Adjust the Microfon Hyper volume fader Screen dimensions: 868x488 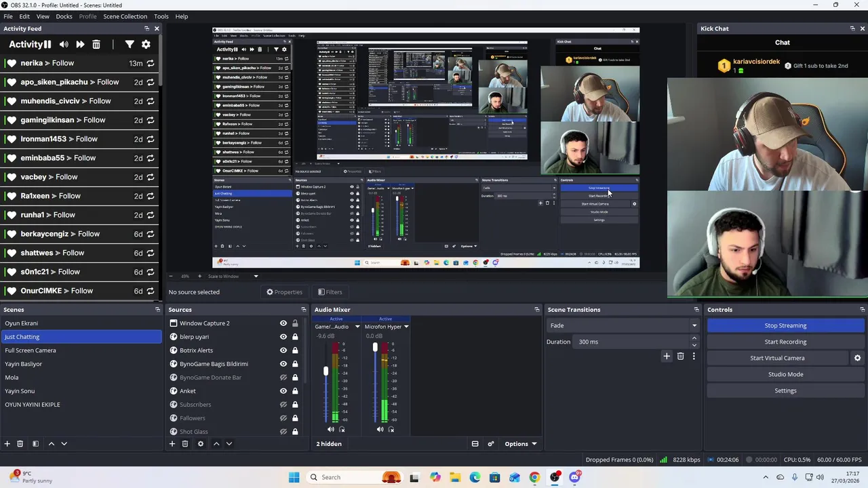point(375,347)
